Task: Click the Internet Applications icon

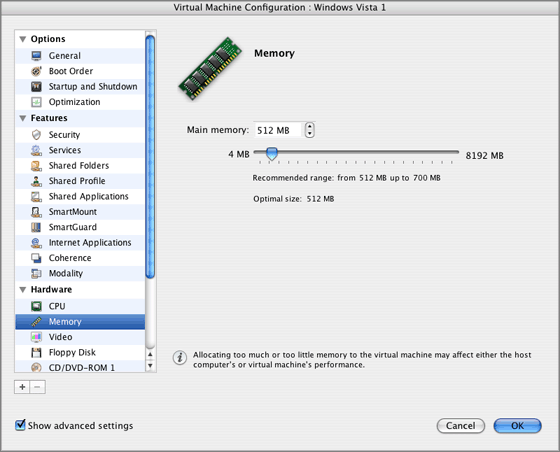Action: click(36, 243)
